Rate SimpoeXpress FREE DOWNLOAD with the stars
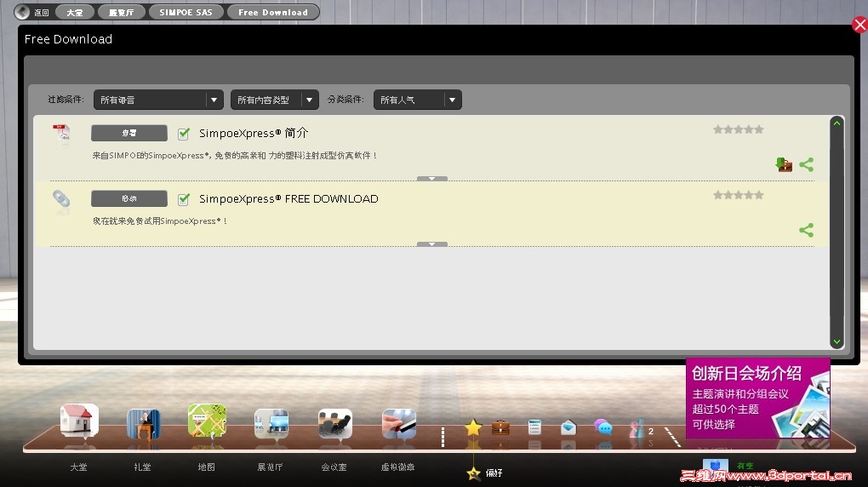 738,195
